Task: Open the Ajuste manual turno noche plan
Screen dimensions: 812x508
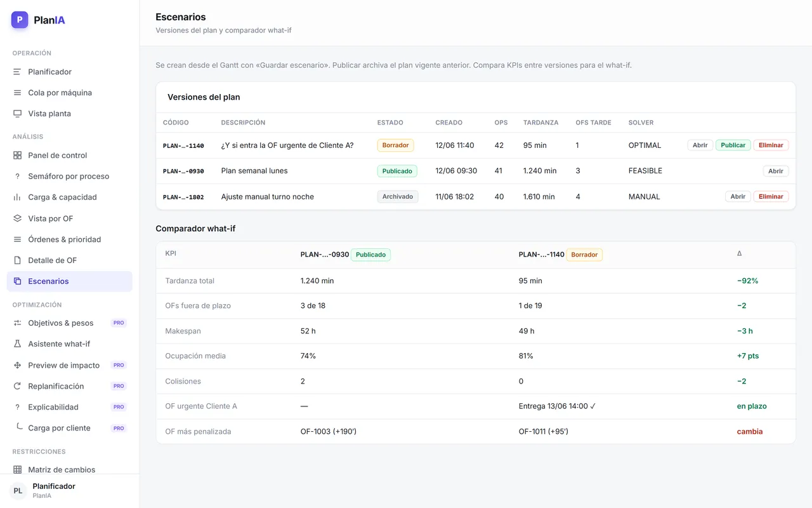Action: pos(738,197)
